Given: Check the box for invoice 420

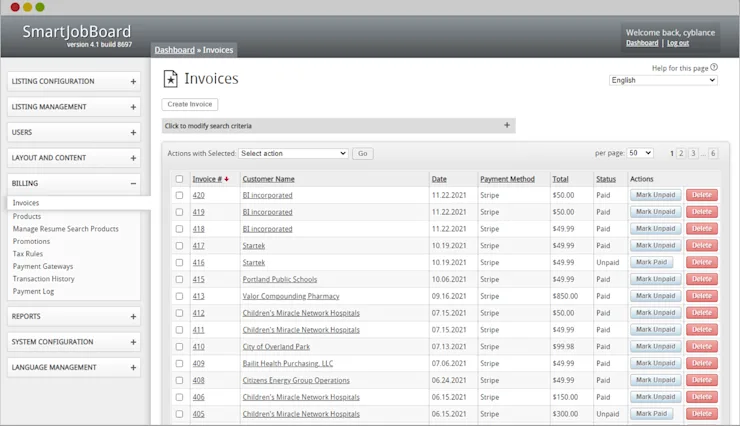Looking at the screenshot, I should point(179,195).
